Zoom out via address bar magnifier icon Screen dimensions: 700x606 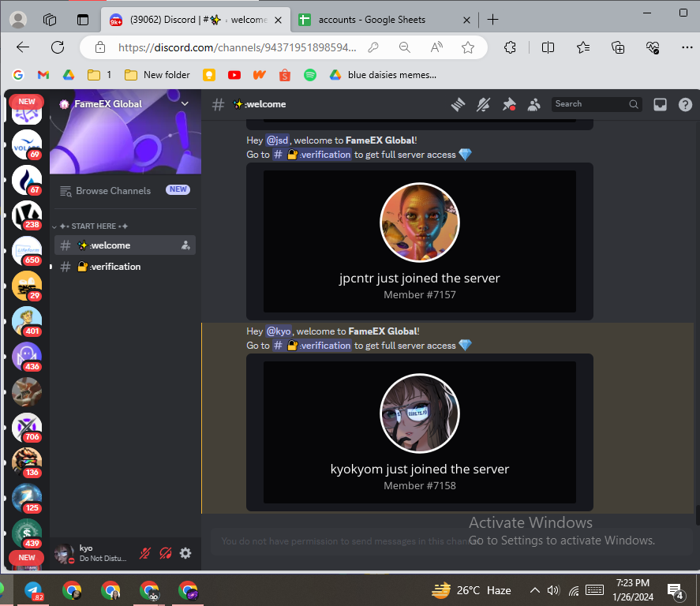pyautogui.click(x=405, y=47)
